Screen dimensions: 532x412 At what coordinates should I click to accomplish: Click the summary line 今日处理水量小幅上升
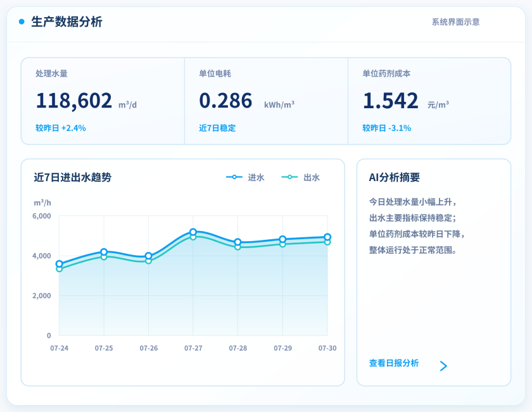tap(412, 202)
